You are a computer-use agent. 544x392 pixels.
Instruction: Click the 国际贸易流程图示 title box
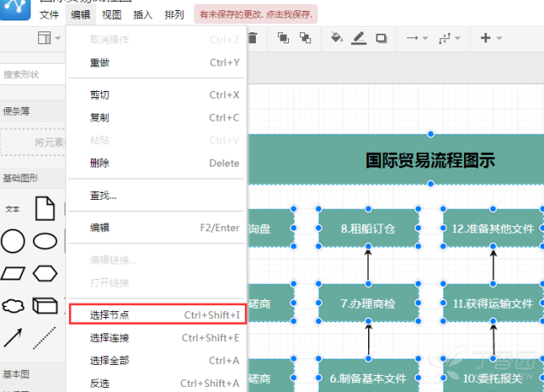(396, 160)
